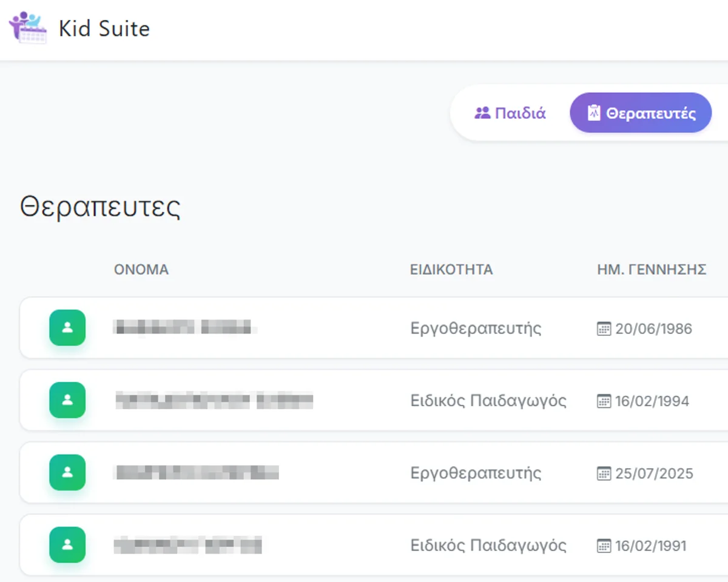728x582 pixels.
Task: Switch to the Παιδιά tab
Action: 510,113
